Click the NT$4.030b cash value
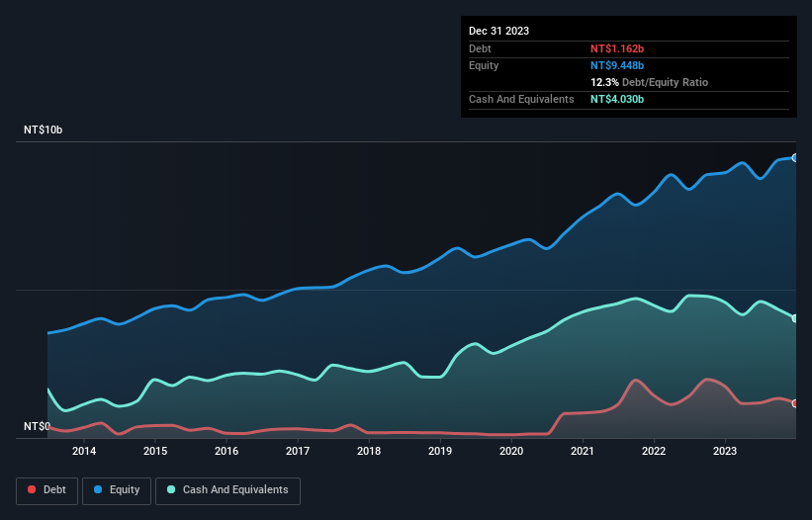This screenshot has width=812, height=520. coord(617,99)
